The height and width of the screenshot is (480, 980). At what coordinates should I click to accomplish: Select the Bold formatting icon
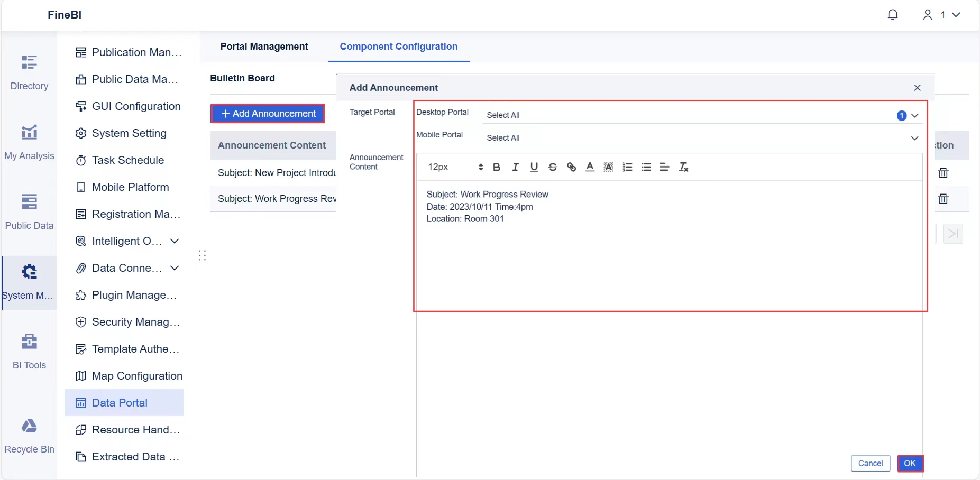click(x=496, y=167)
